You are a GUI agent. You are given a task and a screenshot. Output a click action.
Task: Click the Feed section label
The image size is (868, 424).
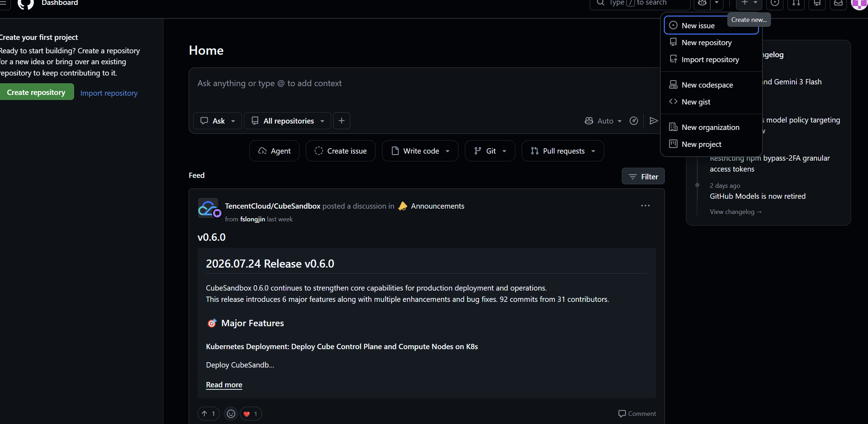tap(196, 175)
